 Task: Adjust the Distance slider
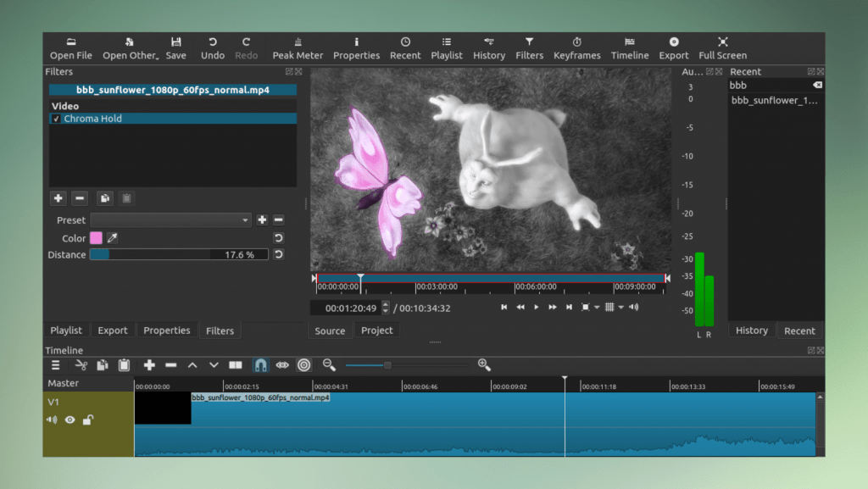coord(179,254)
